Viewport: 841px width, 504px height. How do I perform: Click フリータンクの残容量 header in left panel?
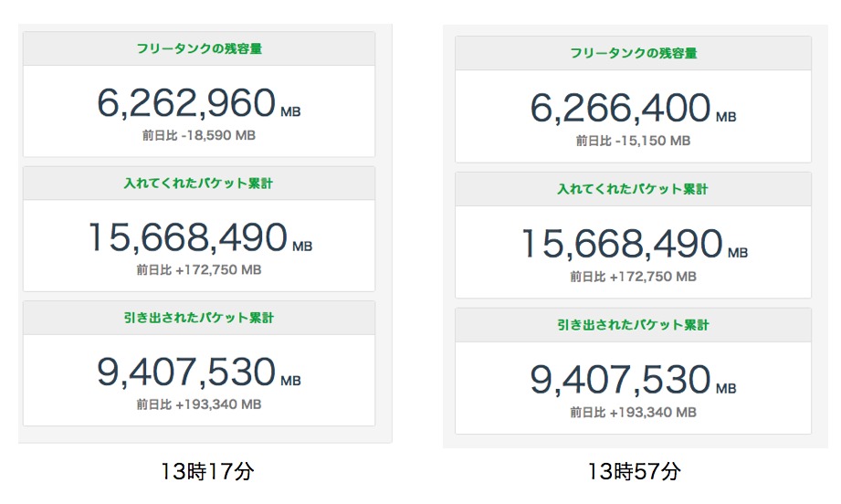[198, 48]
